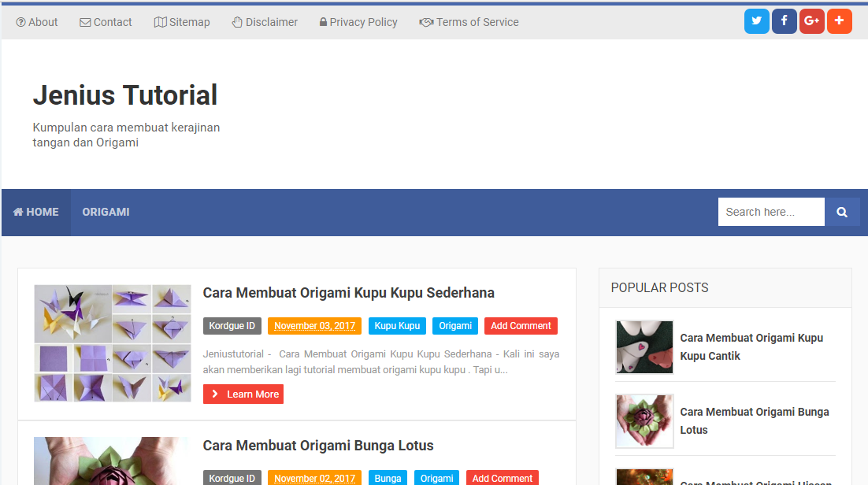Click inside the Search here field
This screenshot has width=868, height=485.
pos(771,212)
